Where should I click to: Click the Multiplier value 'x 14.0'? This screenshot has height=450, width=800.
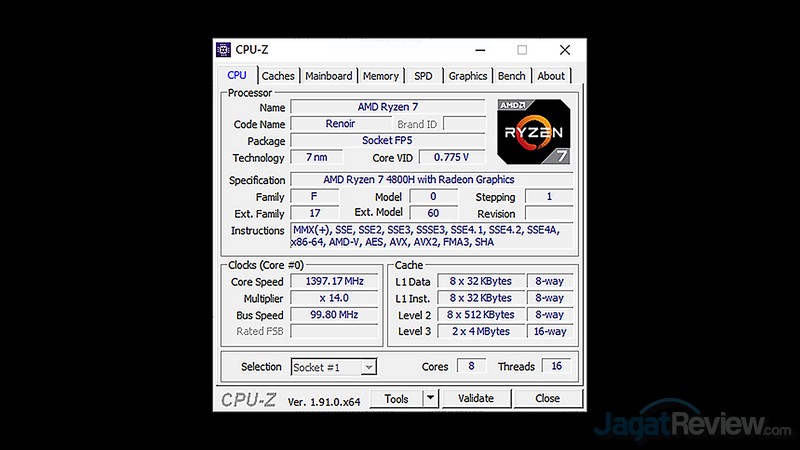[x=334, y=298]
